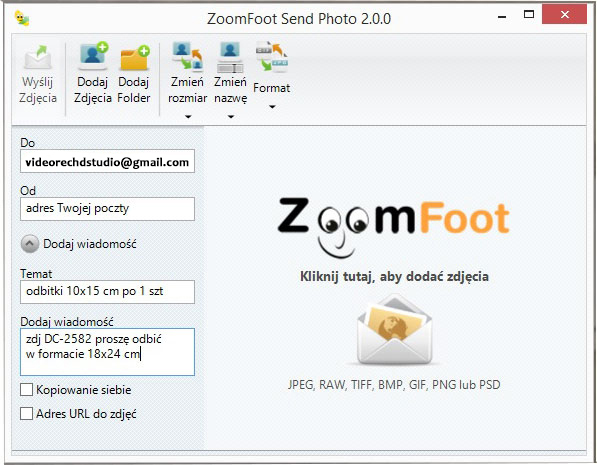Enable the Kopiowanie siebie checkbox
This screenshot has height=465, width=597.
click(x=26, y=390)
